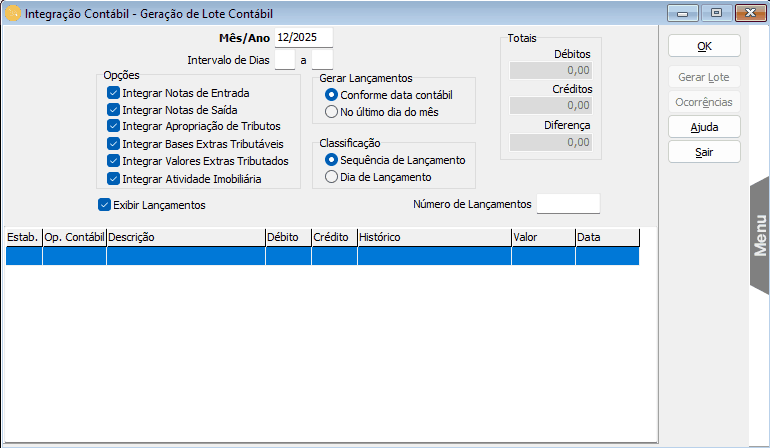770x448 pixels.
Task: Focus the second Intervalo de Dias field
Action: click(x=322, y=60)
